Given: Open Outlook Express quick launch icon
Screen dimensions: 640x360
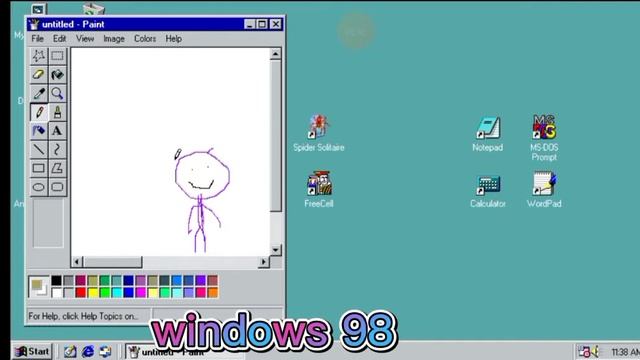Looking at the screenshot, I should (x=105, y=351).
